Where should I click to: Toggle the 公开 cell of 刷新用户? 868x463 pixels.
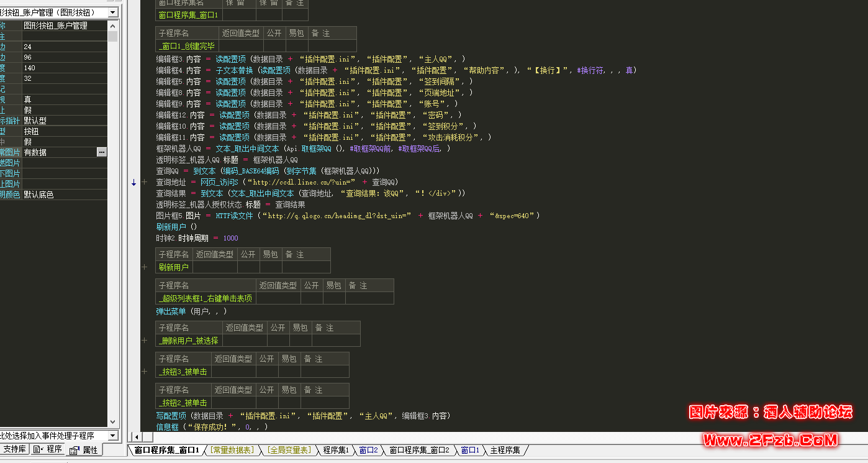pyautogui.click(x=248, y=267)
